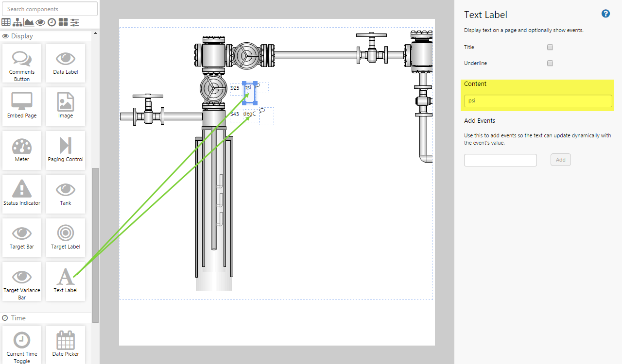Select the hierarchy category icon
This screenshot has width=622, height=364.
click(17, 22)
